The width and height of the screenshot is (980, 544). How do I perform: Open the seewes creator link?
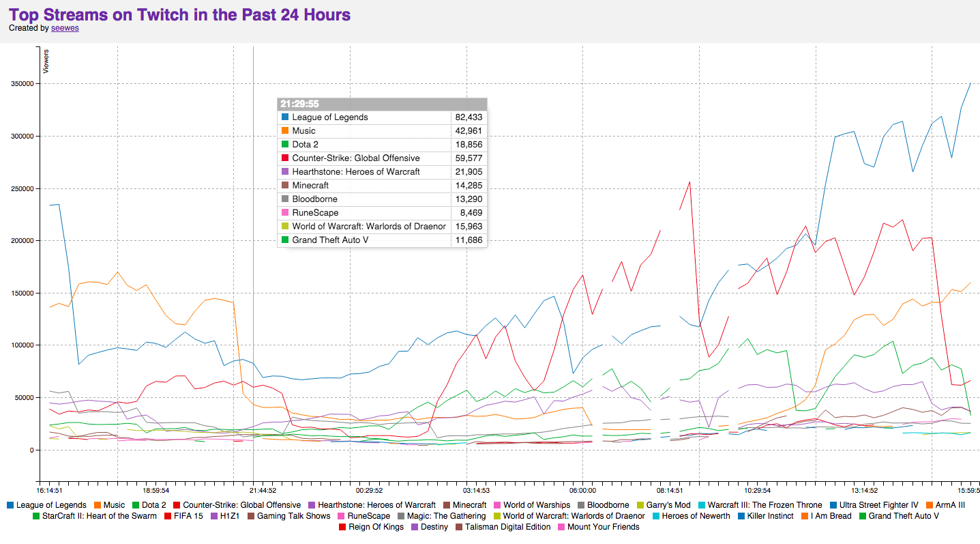[65, 29]
